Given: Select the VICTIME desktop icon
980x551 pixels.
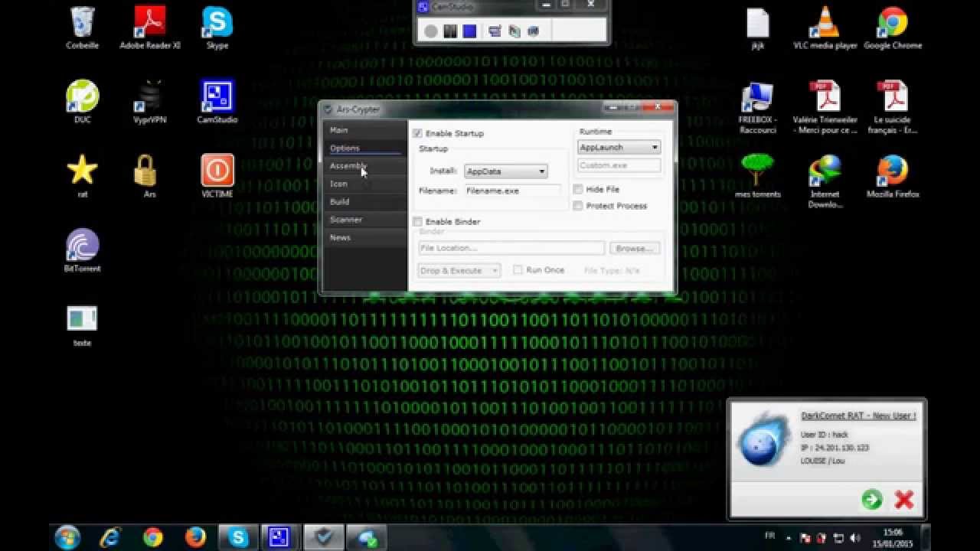Looking at the screenshot, I should pyautogui.click(x=217, y=177).
